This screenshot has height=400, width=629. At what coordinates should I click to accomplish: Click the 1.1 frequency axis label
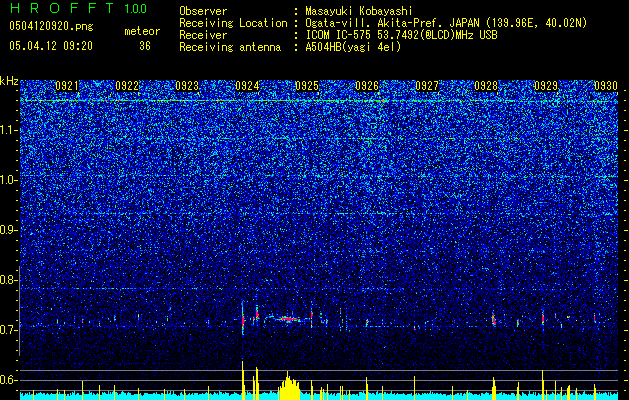coord(9,130)
